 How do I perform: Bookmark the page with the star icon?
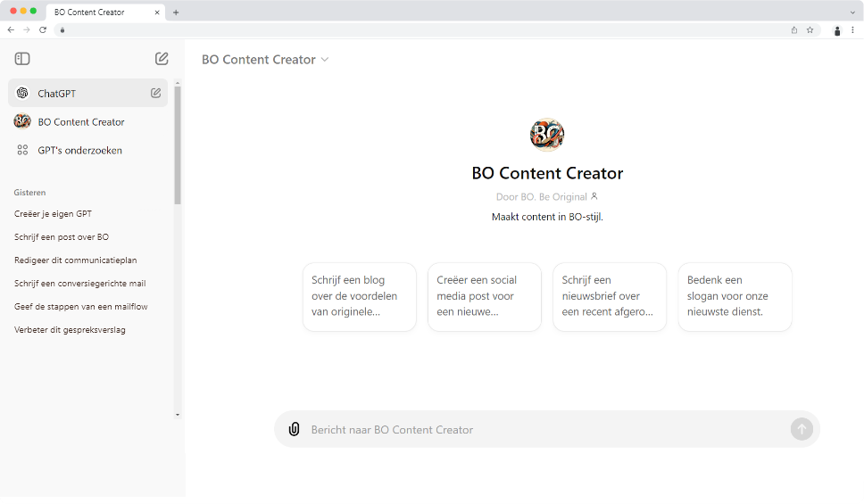810,30
